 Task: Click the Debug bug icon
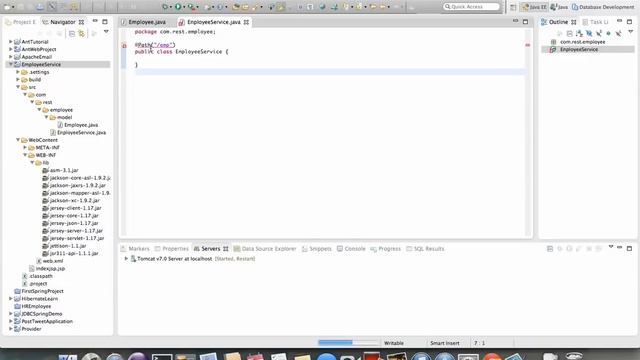click(x=164, y=7)
